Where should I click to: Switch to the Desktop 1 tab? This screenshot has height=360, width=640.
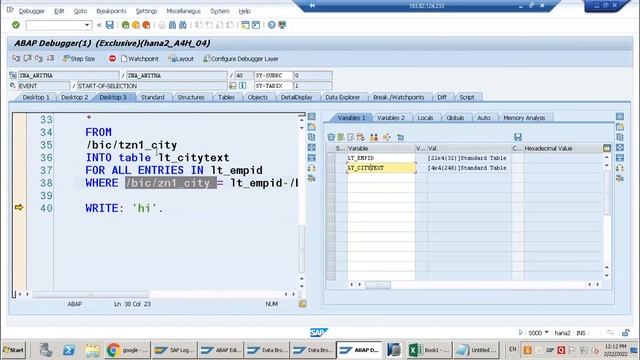tap(36, 97)
